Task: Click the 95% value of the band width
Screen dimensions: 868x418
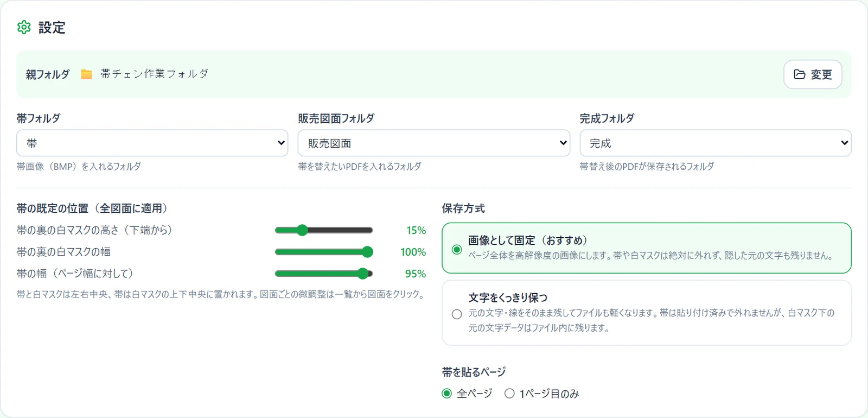Action: (x=416, y=274)
